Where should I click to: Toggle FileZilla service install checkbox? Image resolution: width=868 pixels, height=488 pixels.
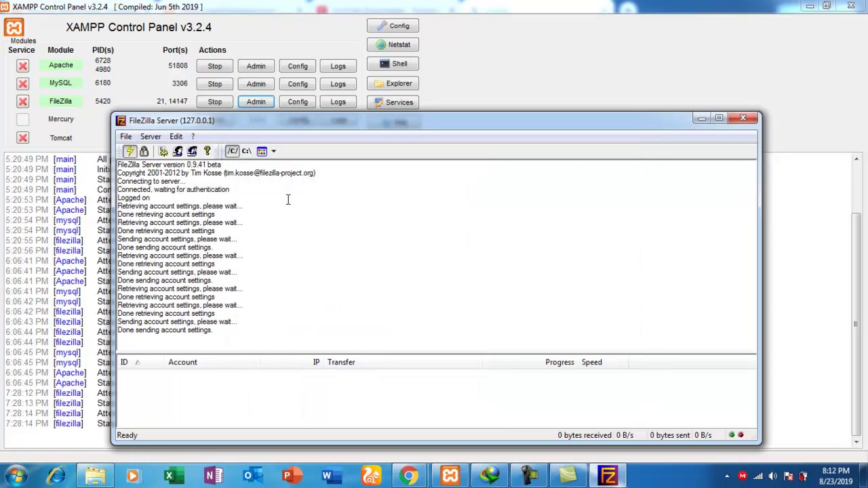[22, 102]
